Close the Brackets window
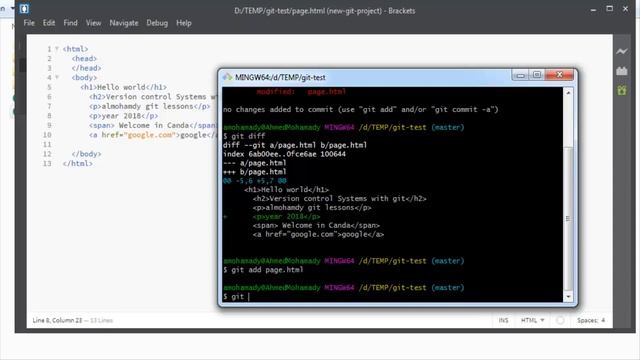This screenshot has width=640, height=360. (625, 9)
